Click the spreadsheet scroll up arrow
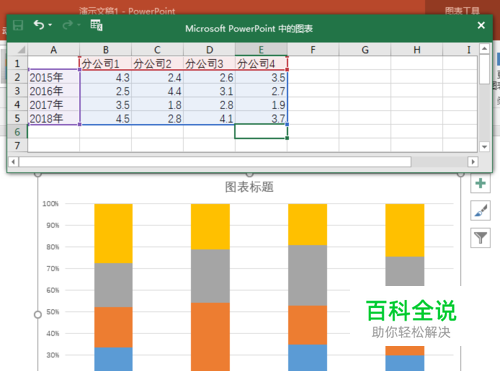The width and height of the screenshot is (500, 371). (x=484, y=49)
